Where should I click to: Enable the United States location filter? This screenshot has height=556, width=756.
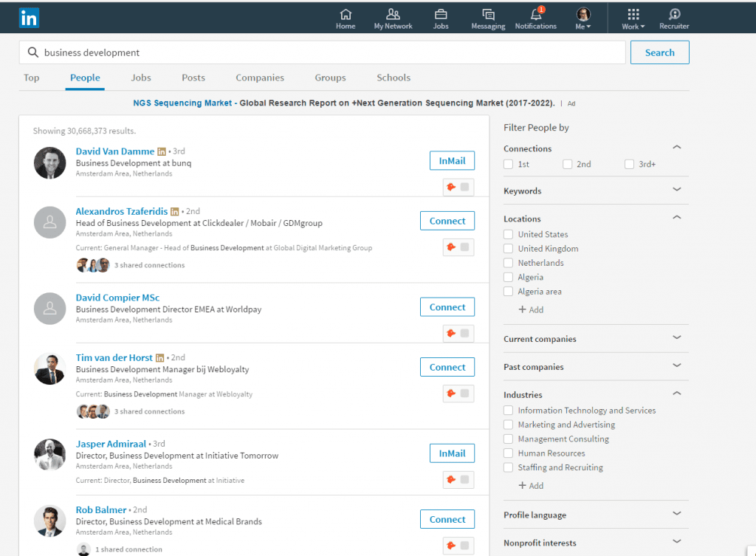pyautogui.click(x=509, y=235)
